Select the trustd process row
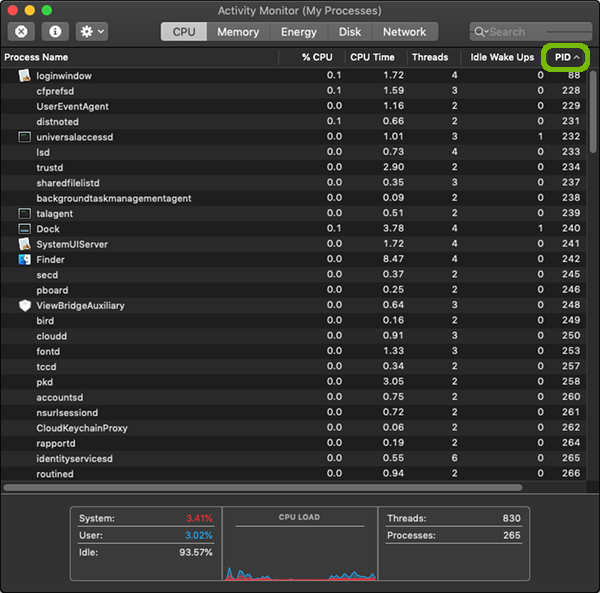Screen dimensions: 600x593 [x=293, y=168]
